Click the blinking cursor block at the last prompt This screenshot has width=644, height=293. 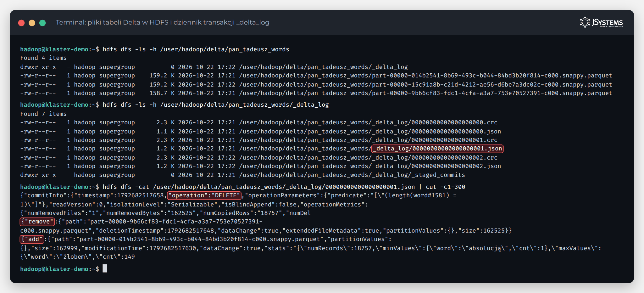(x=105, y=268)
